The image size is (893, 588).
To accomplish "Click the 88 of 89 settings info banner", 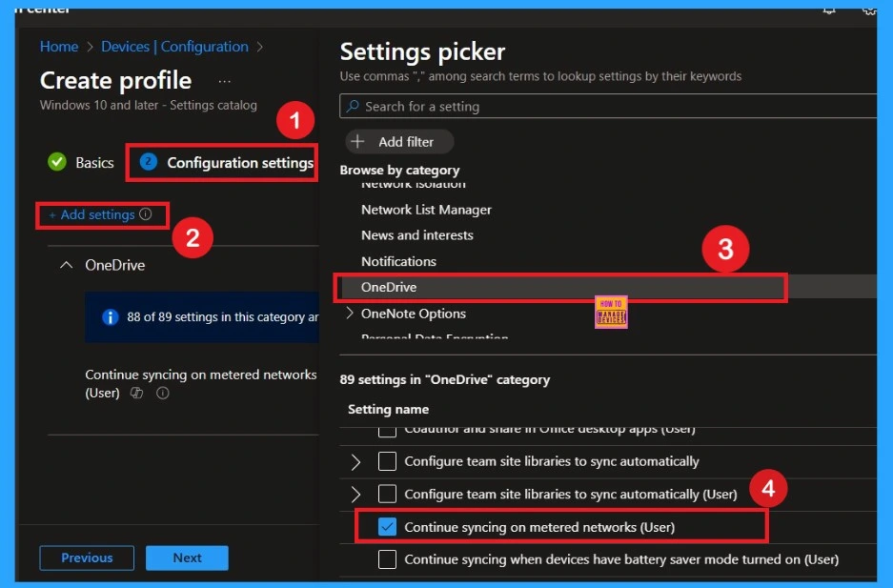I will point(202,317).
